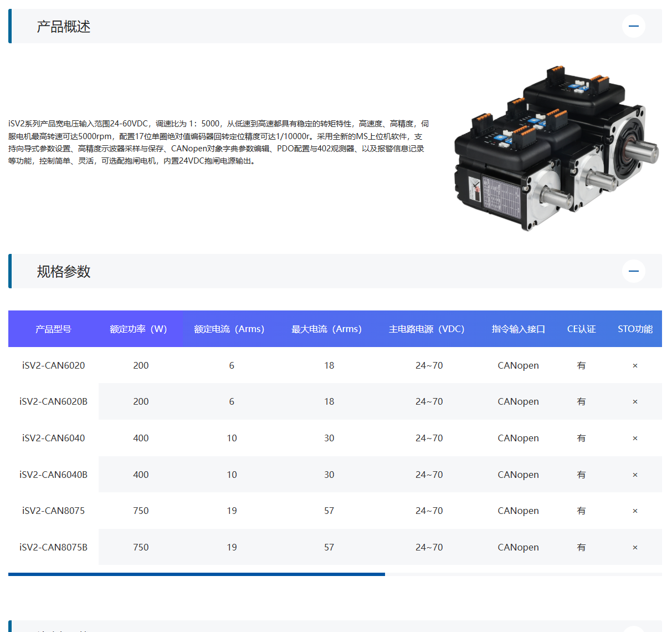Click the CE认证 column header
Image resolution: width=672 pixels, height=632 pixels.
[581, 328]
